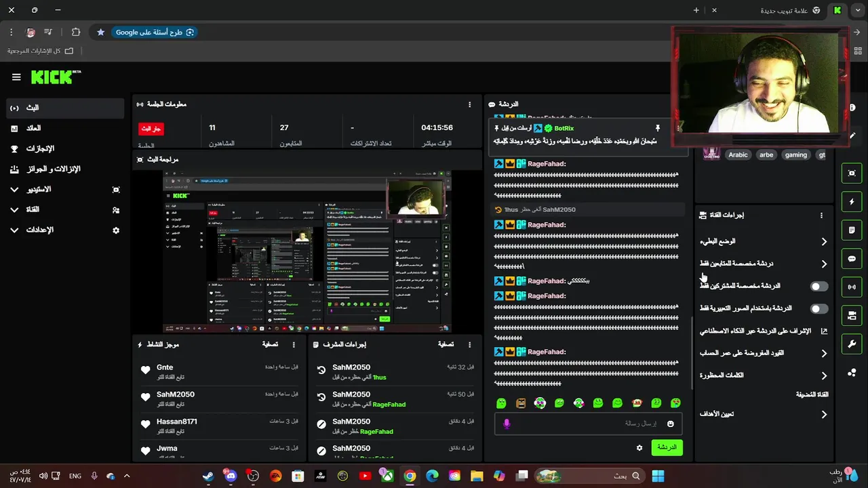Viewport: 868px width, 488px height.
Task: Open the Achievements item in the sidebar
Action: point(65,148)
